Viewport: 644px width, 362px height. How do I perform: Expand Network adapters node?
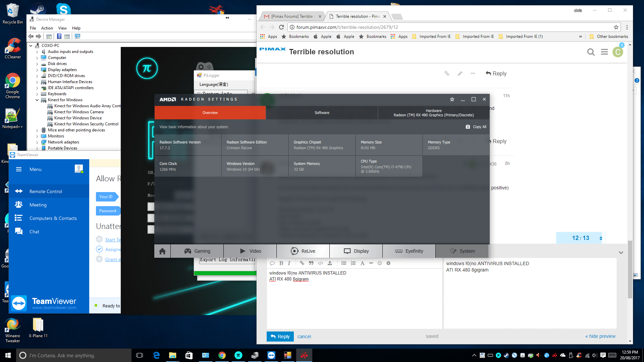pyautogui.click(x=37, y=142)
